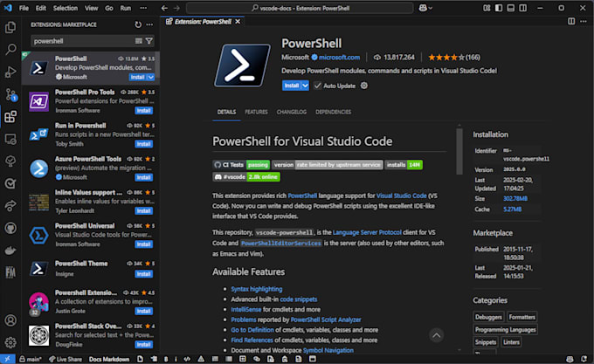The width and height of the screenshot is (594, 364).
Task: Open the Copilot icon in title bar
Action: (425, 8)
